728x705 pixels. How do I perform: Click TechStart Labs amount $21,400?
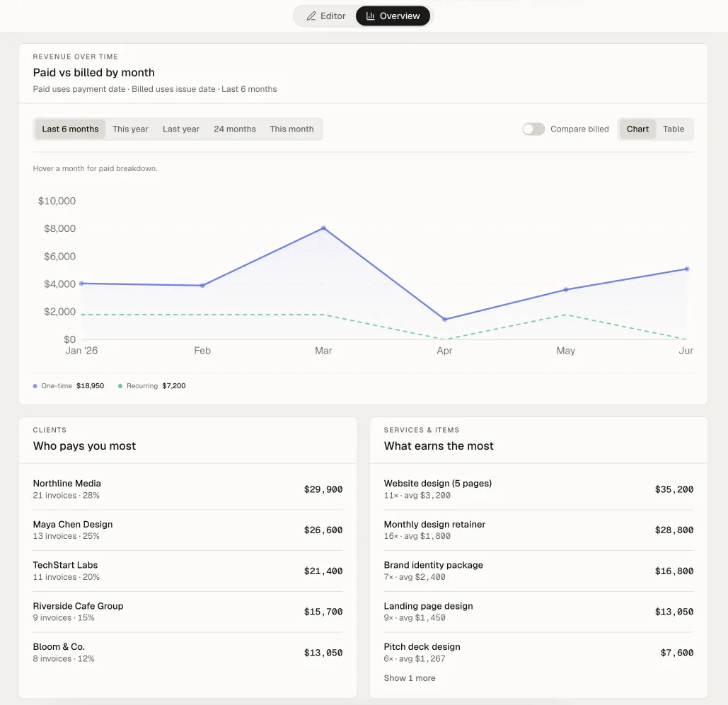coord(323,571)
